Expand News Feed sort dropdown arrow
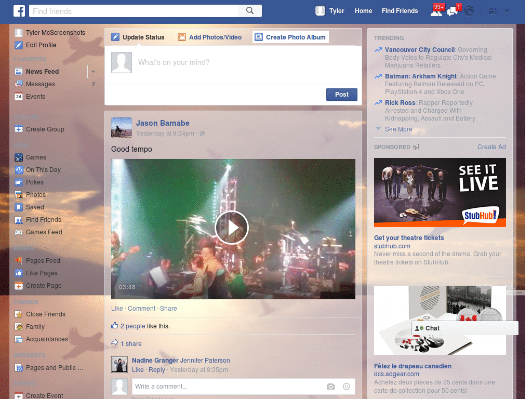 pyautogui.click(x=93, y=72)
